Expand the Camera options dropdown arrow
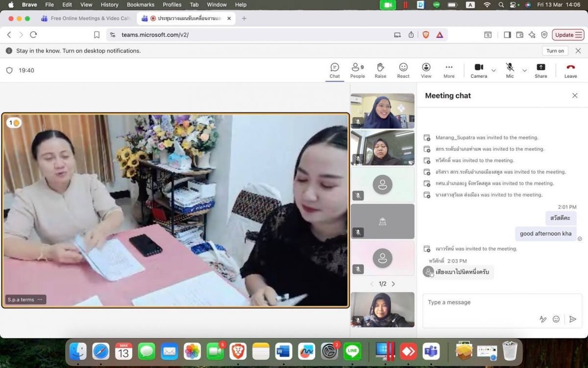 click(x=493, y=71)
